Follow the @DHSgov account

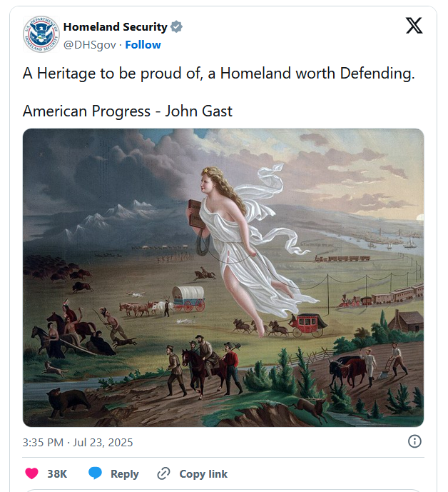(x=143, y=45)
